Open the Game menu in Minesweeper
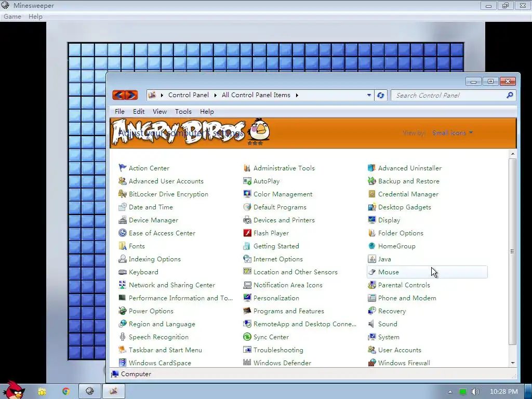 coord(12,16)
